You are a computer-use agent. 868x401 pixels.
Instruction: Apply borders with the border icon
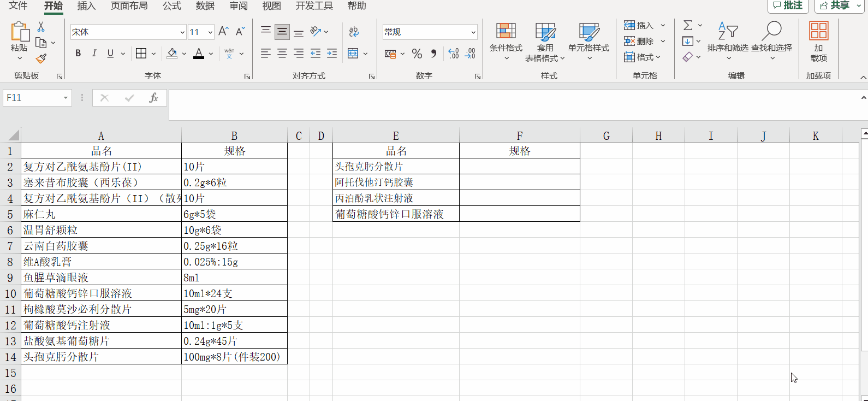pos(141,53)
